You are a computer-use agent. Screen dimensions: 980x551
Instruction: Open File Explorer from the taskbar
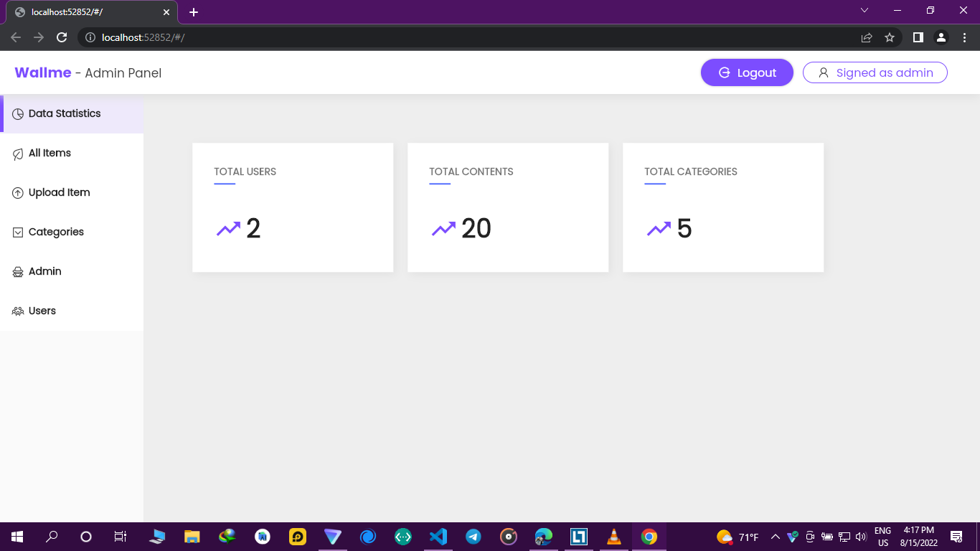(192, 537)
